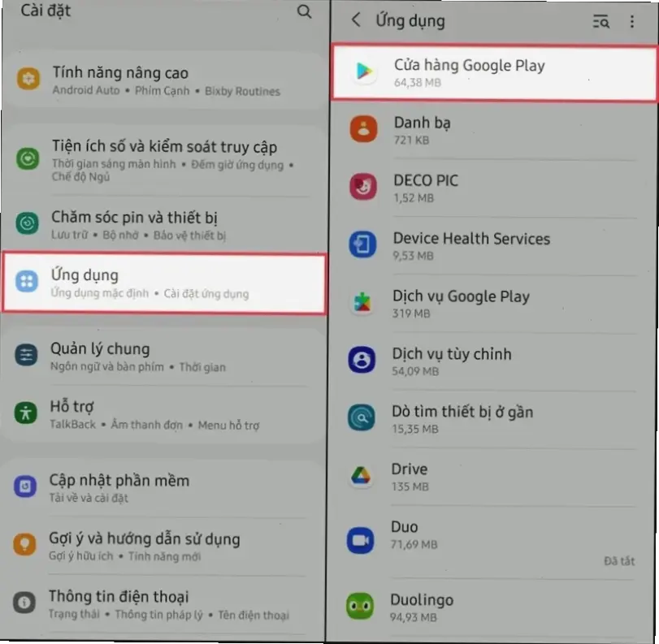The width and height of the screenshot is (659, 644).
Task: Open Tính năng nâng cao settings
Action: tap(164, 80)
